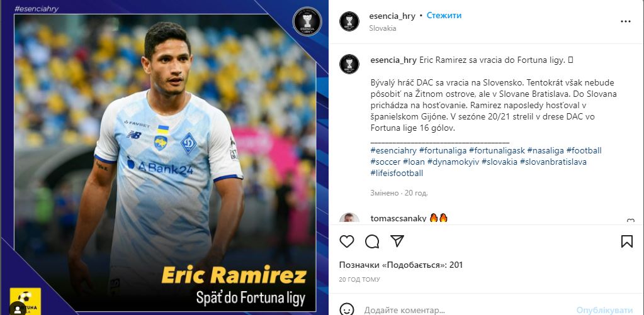The width and height of the screenshot is (644, 315).
Task: Save post with bookmark icon
Action: tap(627, 241)
